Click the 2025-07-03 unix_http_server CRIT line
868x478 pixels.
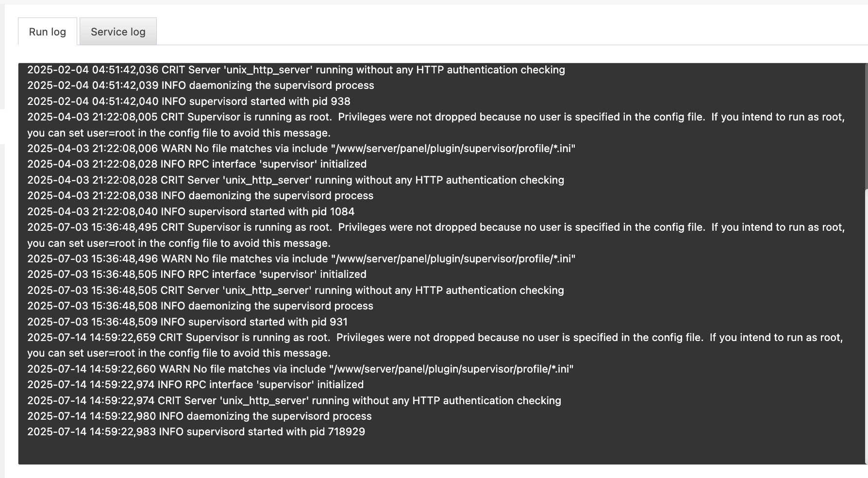[296, 290]
